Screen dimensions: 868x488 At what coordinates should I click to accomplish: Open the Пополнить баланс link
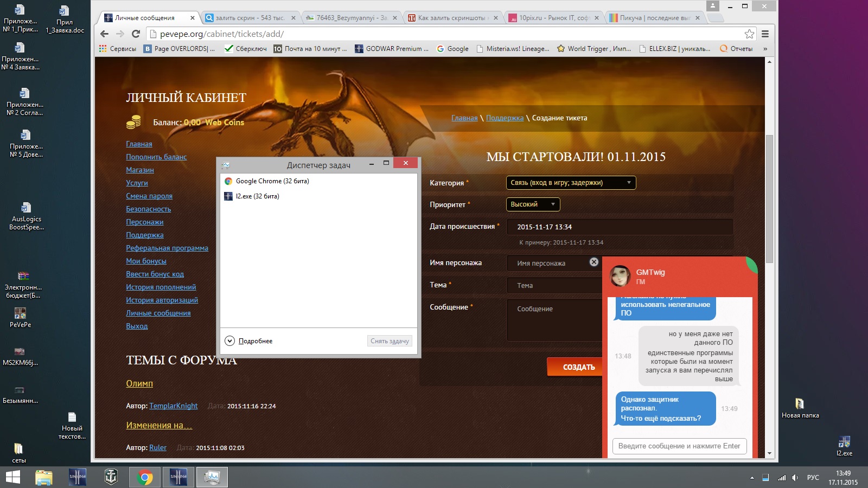pos(156,157)
